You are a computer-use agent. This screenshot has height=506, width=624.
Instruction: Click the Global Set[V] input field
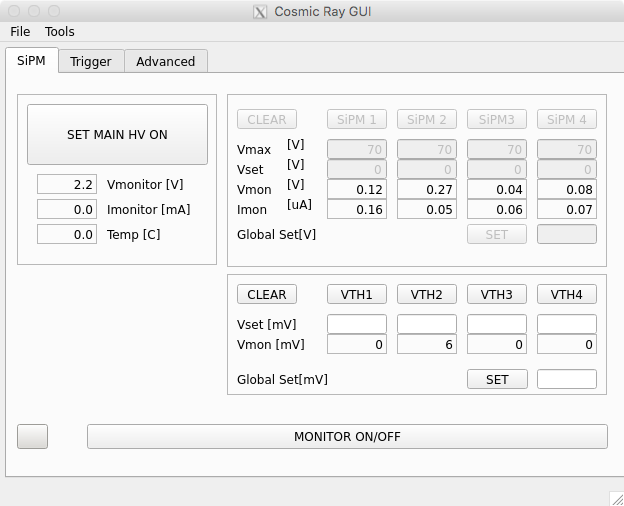coord(567,234)
